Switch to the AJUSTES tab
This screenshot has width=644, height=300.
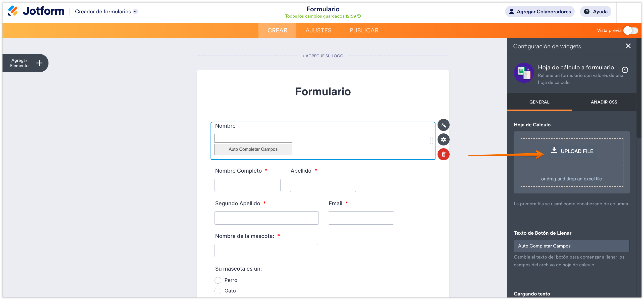coord(318,30)
